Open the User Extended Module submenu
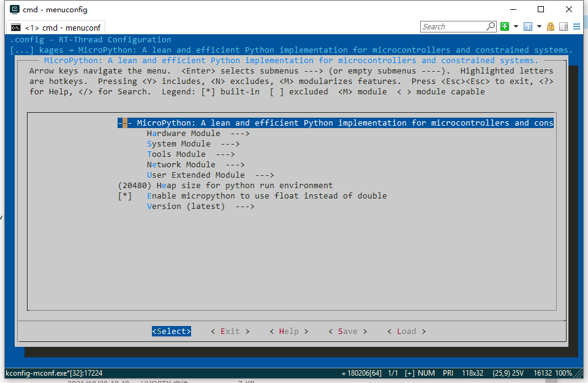This screenshot has width=588, height=383. point(210,175)
